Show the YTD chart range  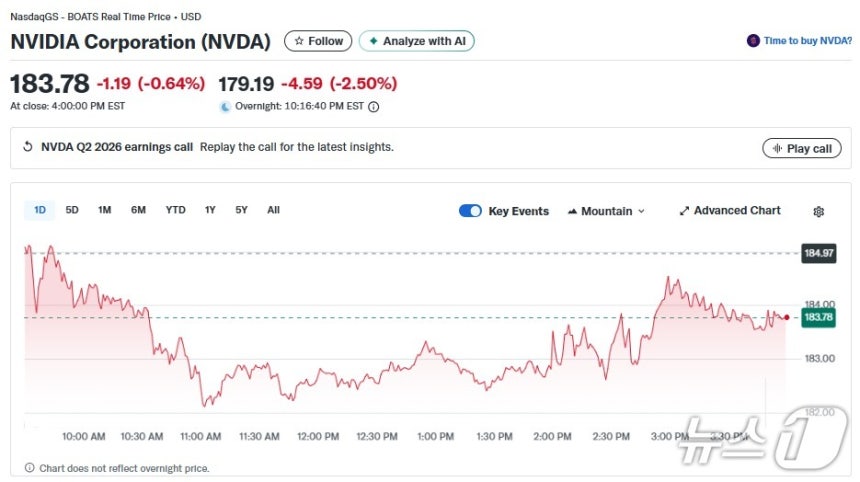(x=175, y=210)
